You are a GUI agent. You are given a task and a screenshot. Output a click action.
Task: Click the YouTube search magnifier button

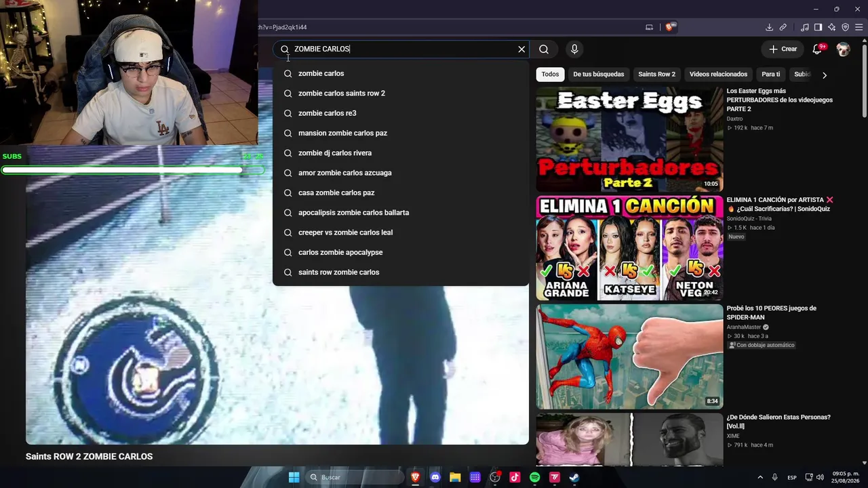(544, 49)
